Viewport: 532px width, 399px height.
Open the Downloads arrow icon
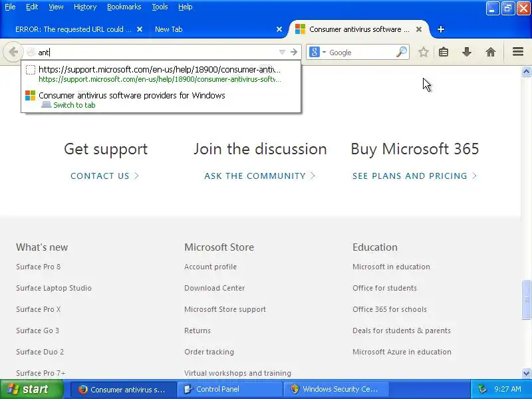coord(467,52)
